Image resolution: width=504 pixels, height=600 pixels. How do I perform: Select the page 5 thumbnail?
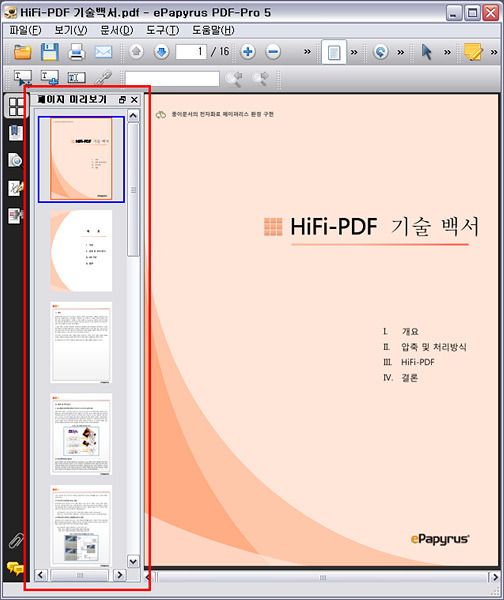(x=81, y=526)
